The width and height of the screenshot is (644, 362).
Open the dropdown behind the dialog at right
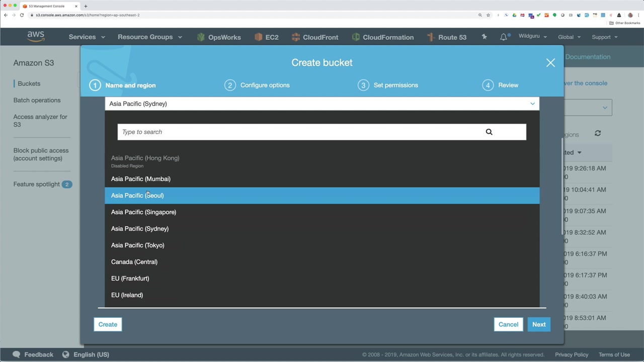[x=588, y=108]
